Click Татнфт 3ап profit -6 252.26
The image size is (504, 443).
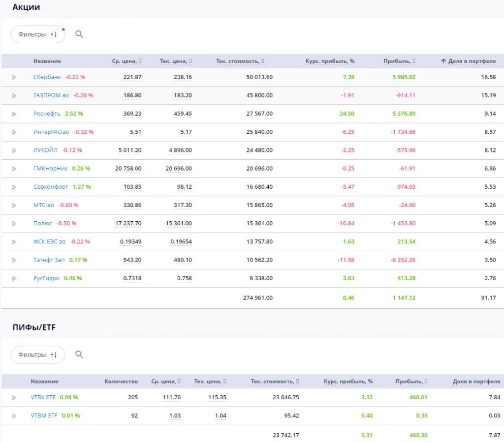(x=403, y=260)
